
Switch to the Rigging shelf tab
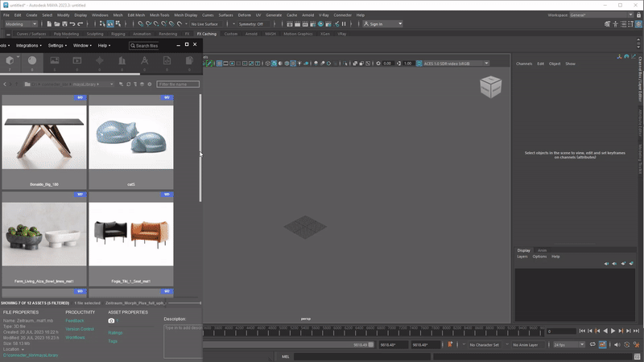[x=118, y=34]
